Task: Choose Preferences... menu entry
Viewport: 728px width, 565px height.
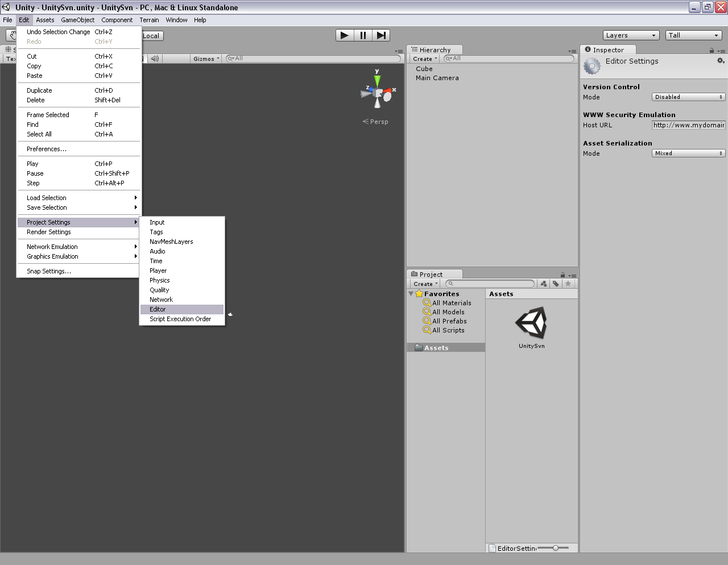Action: (78, 149)
